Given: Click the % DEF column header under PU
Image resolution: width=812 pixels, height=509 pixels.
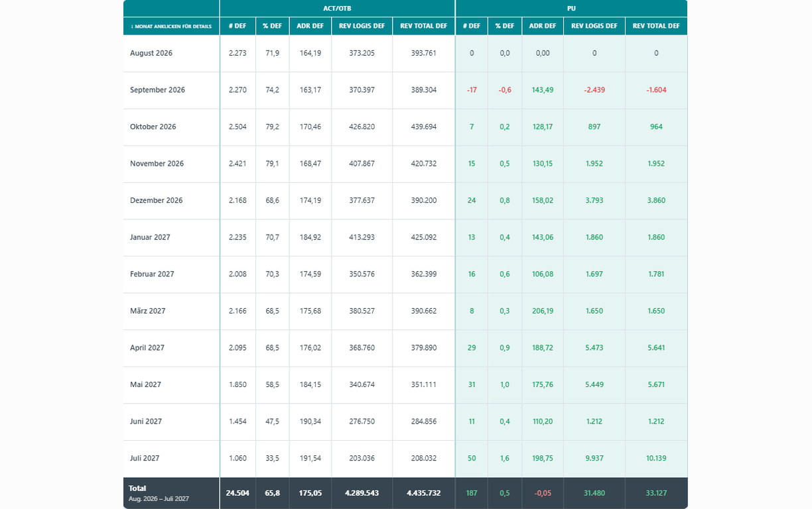Looking at the screenshot, I should (505, 27).
